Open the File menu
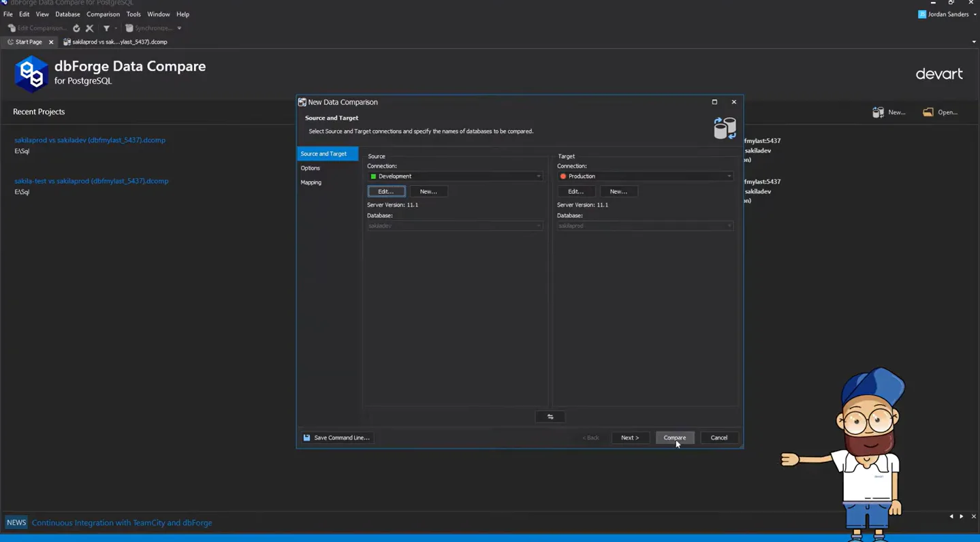This screenshot has width=980, height=542. coord(8,14)
